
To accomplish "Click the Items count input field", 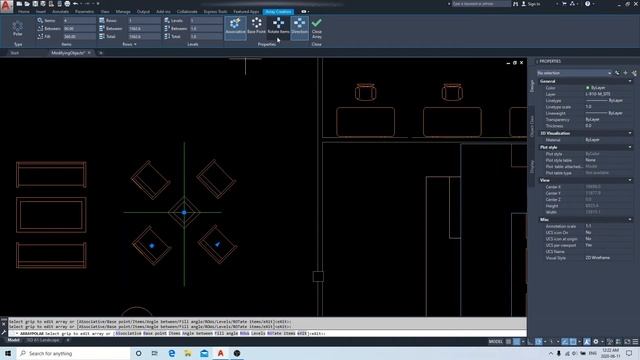I will coord(79,20).
